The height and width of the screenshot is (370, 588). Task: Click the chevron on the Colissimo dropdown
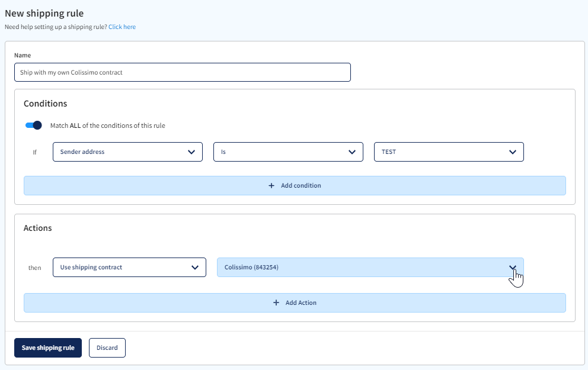coord(513,267)
